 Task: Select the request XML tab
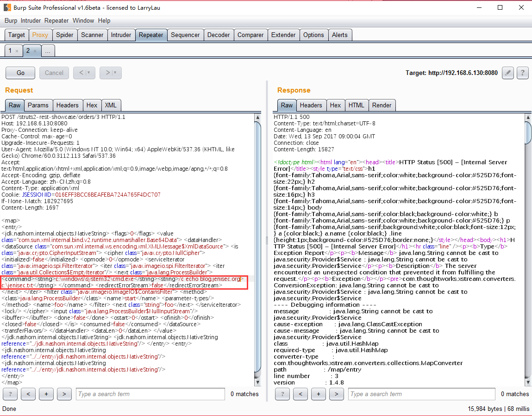pyautogui.click(x=111, y=105)
